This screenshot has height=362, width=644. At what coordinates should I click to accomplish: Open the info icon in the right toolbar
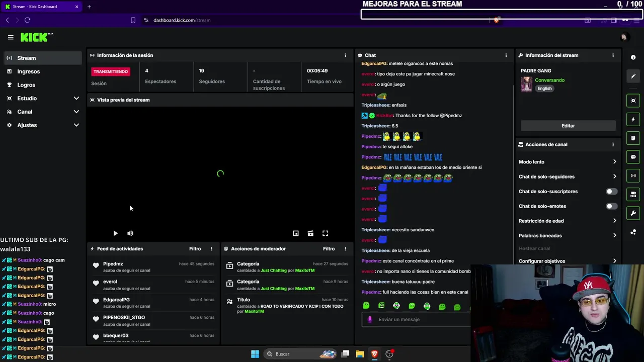pos(633,57)
